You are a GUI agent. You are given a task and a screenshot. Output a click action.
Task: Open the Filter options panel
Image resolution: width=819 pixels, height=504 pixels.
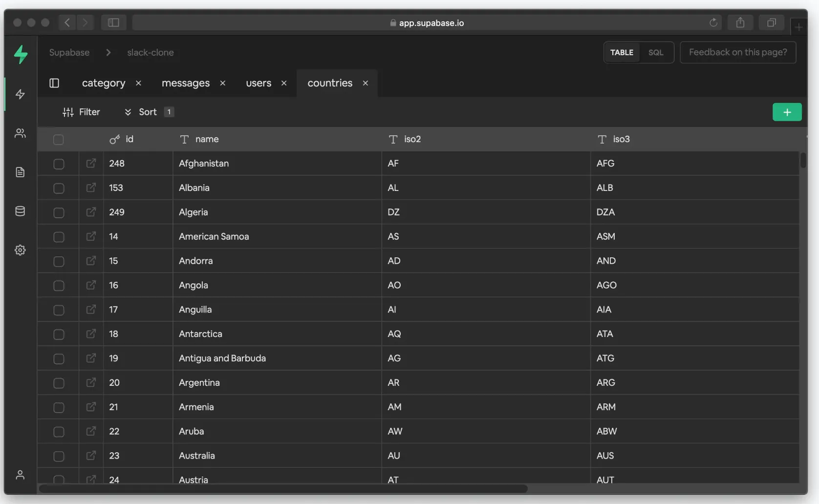[81, 112]
